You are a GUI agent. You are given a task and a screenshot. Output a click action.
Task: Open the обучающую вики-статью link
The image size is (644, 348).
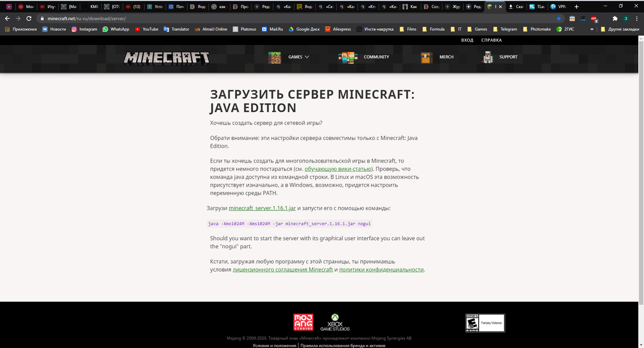pos(338,168)
